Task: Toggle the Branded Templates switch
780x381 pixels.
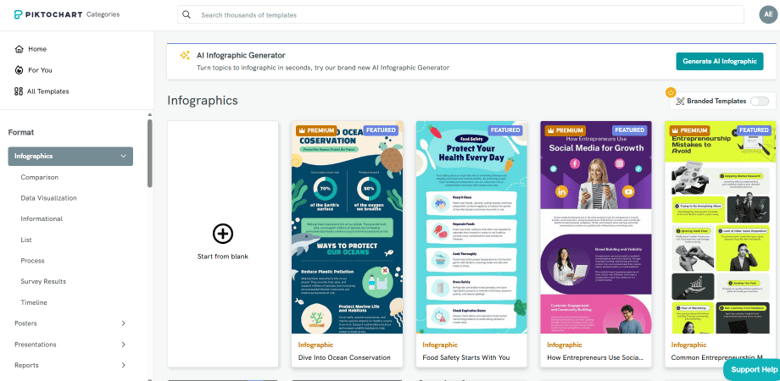Action: click(760, 101)
